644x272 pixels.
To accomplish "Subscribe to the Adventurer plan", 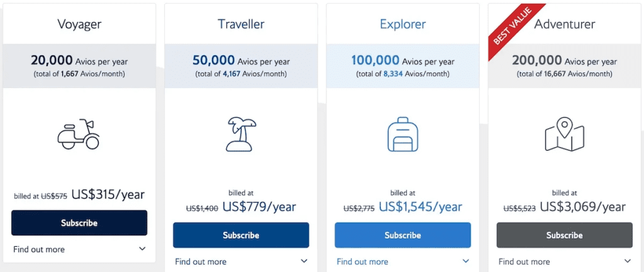I will tap(564, 235).
